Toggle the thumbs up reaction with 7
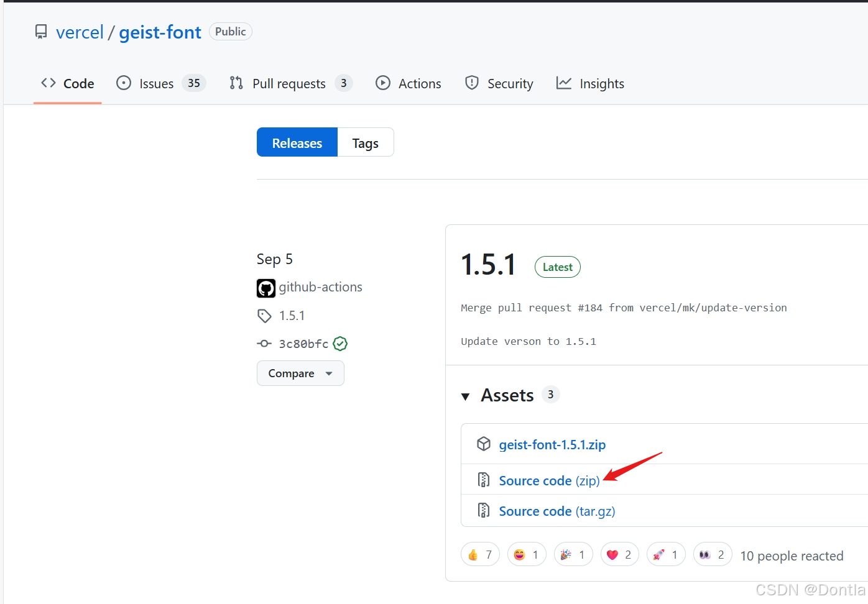 pyautogui.click(x=480, y=554)
